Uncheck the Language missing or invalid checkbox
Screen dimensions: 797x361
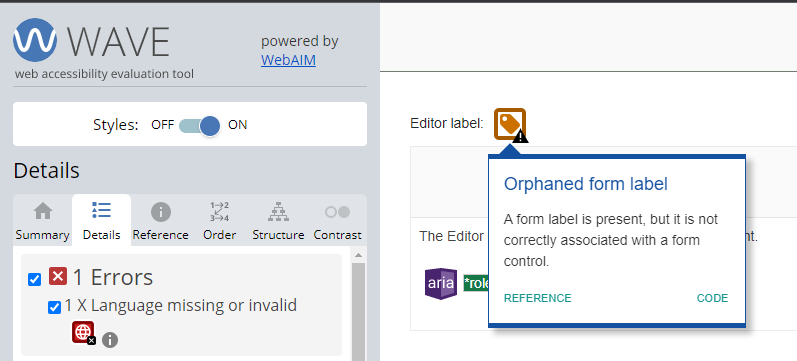[x=54, y=307]
